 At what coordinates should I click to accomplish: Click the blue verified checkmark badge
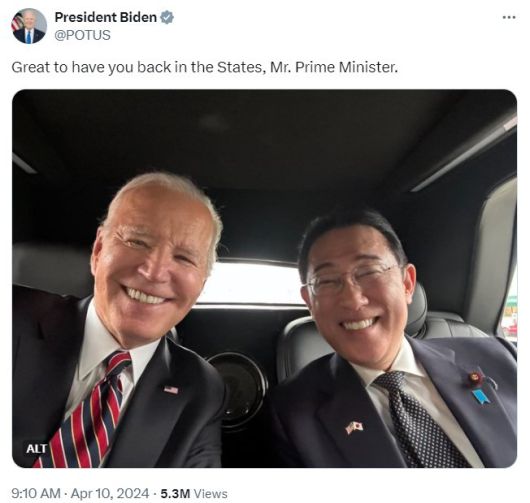pos(167,17)
